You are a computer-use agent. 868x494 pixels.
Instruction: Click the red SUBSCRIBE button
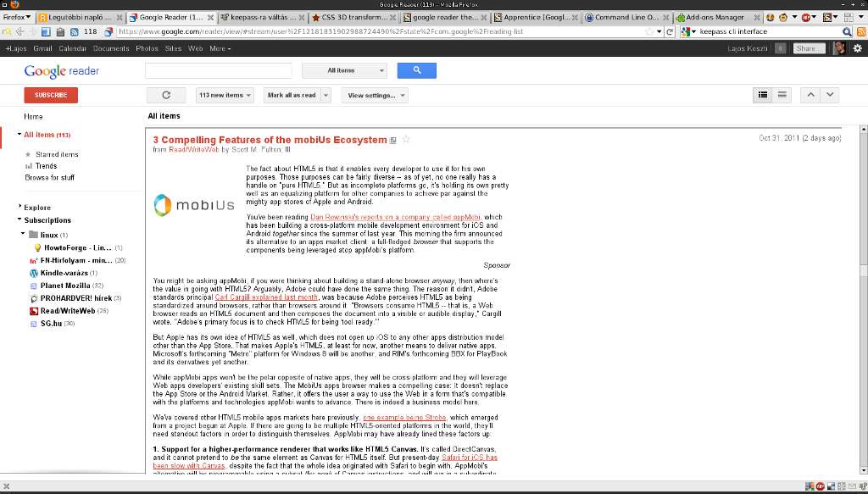50,95
